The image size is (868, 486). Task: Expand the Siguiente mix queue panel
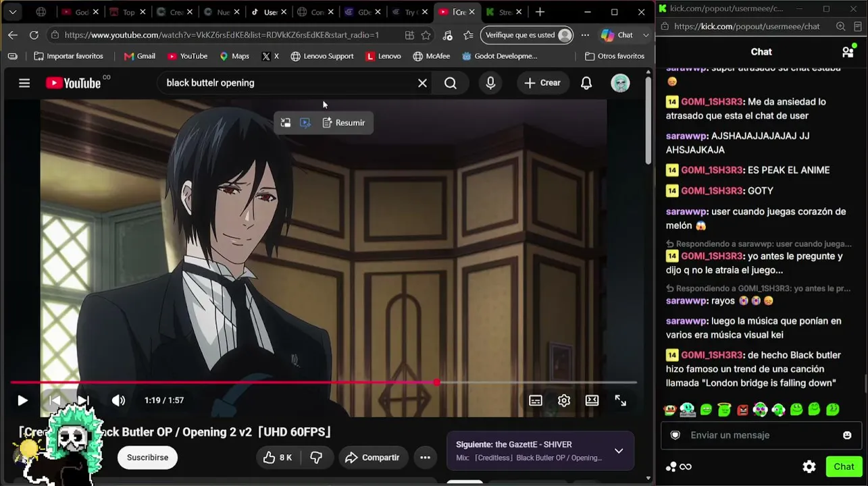(x=618, y=451)
